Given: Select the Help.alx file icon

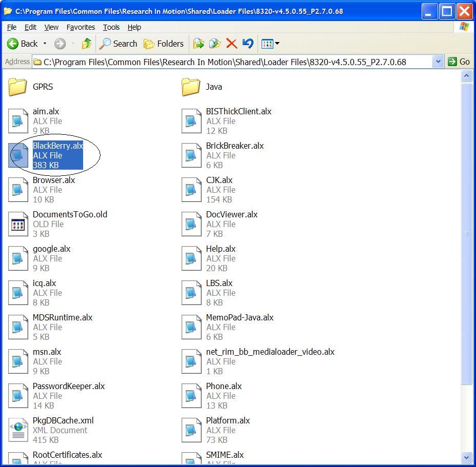Looking at the screenshot, I should click(x=191, y=258).
